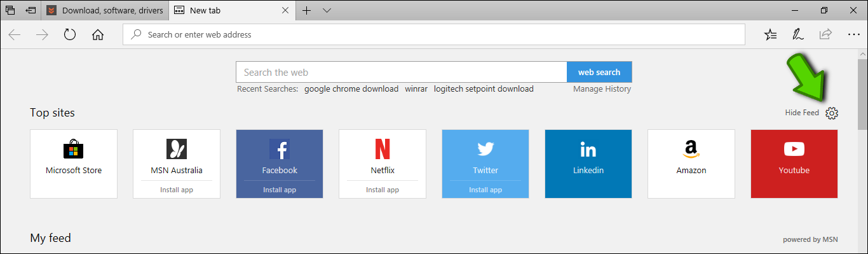The width and height of the screenshot is (868, 254).
Task: Click the Search the web field
Action: [x=401, y=72]
